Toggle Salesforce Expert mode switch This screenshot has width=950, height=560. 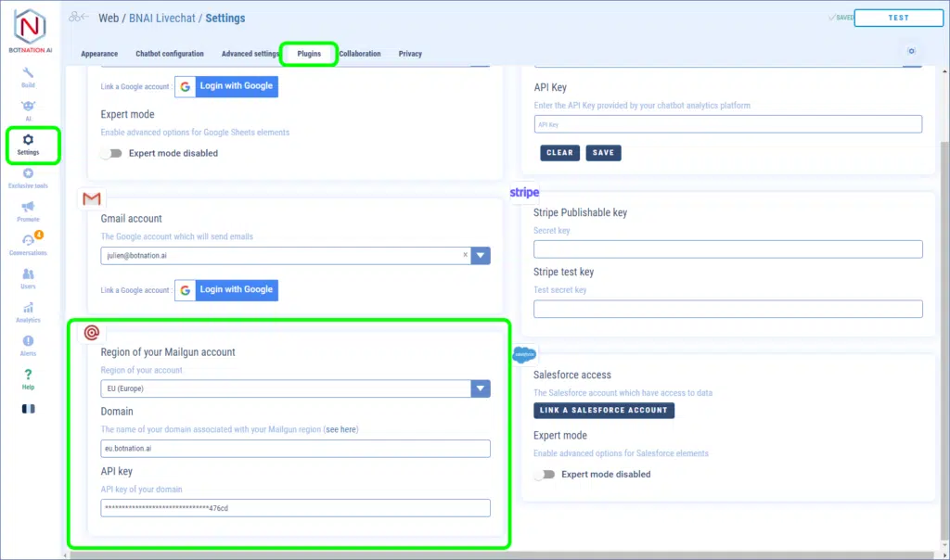click(545, 474)
